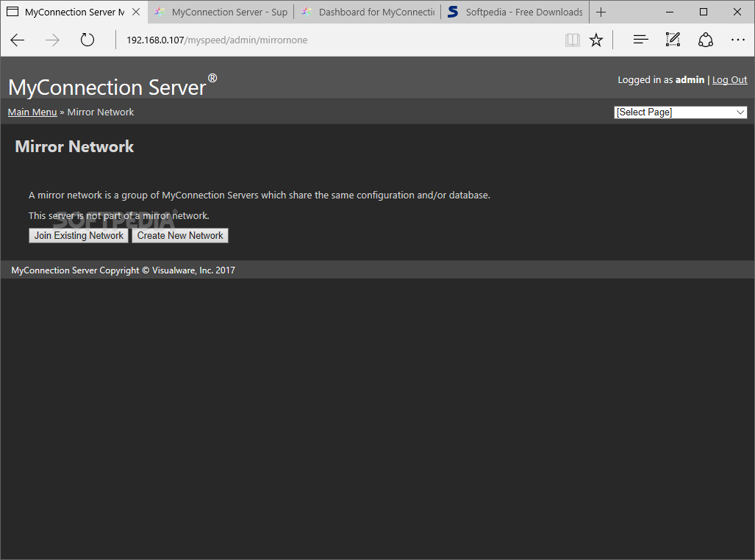This screenshot has width=755, height=560.
Task: Click the Create New Network button
Action: (180, 235)
